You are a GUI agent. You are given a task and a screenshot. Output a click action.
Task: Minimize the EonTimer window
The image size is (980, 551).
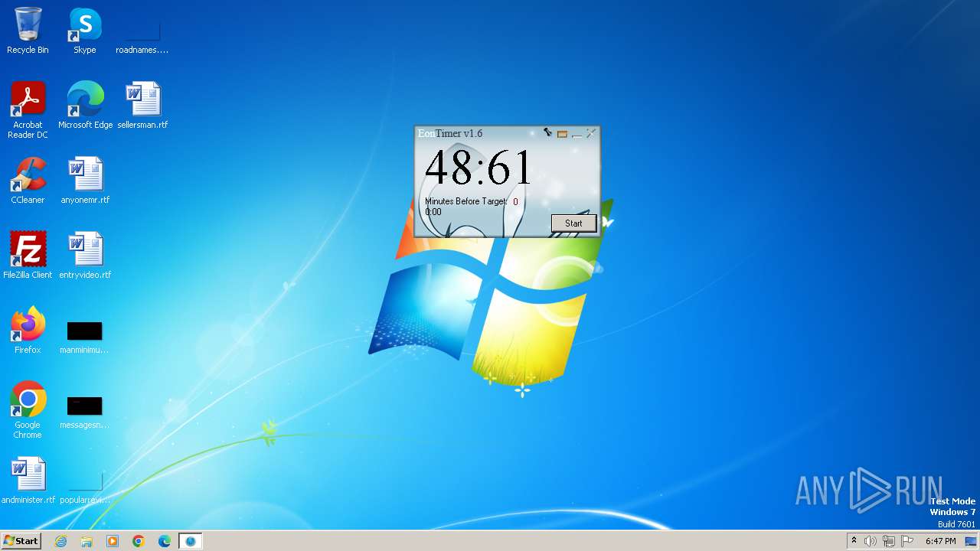click(577, 135)
